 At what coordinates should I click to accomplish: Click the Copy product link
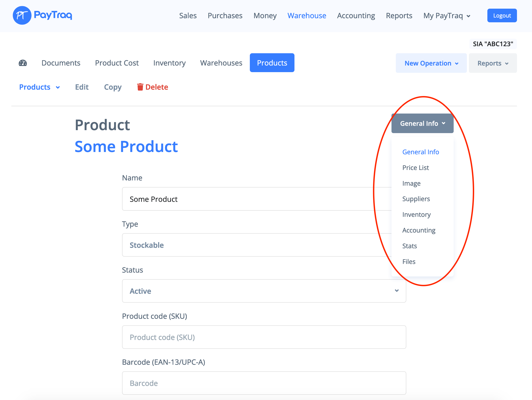113,87
